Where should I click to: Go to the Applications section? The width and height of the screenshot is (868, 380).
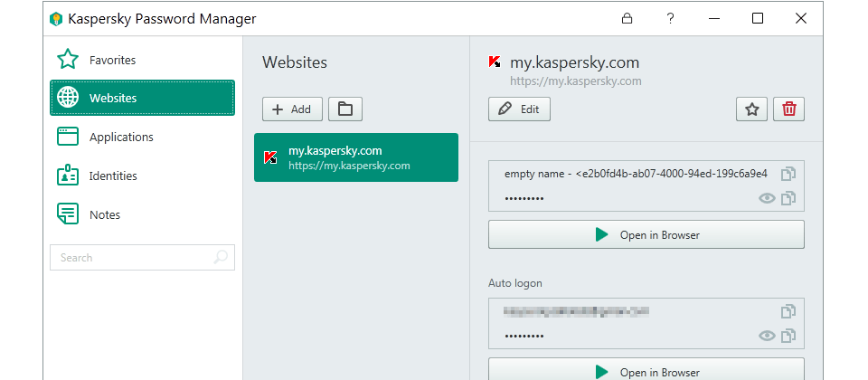point(142,137)
